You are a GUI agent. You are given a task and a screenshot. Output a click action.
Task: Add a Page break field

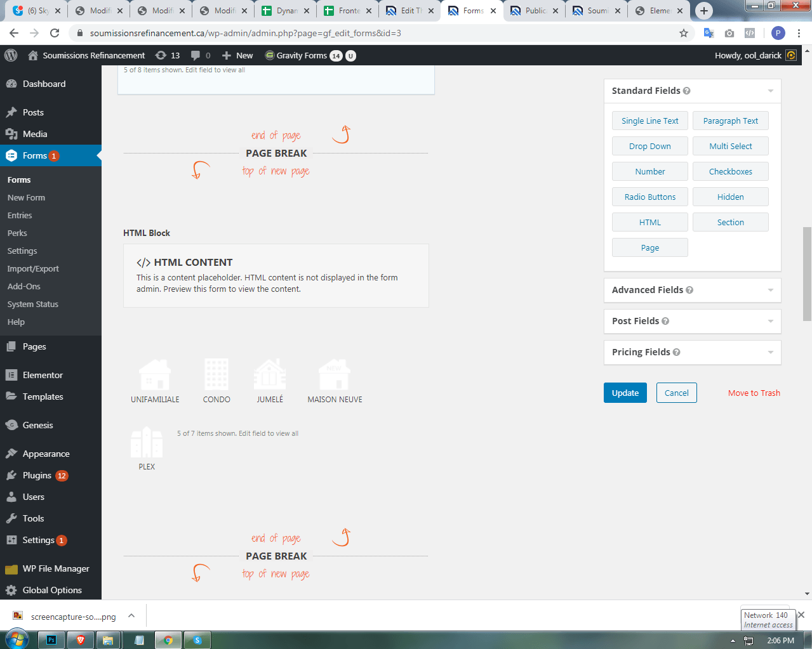click(x=650, y=247)
